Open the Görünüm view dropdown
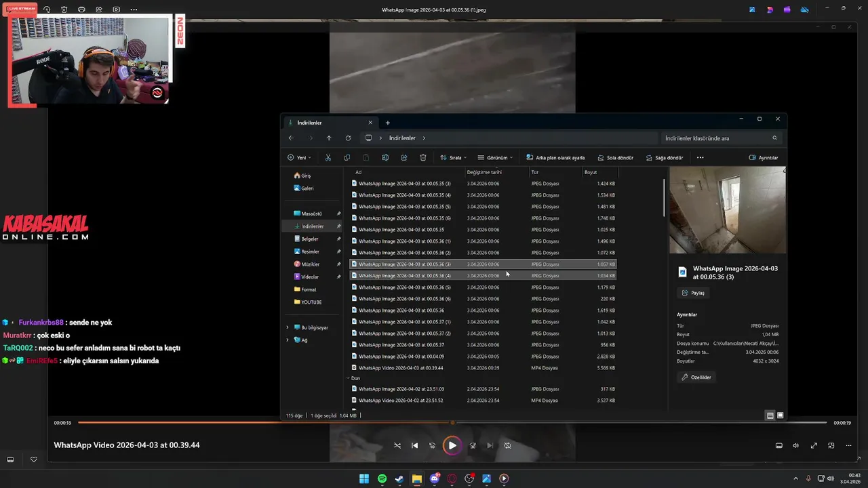 tap(495, 157)
